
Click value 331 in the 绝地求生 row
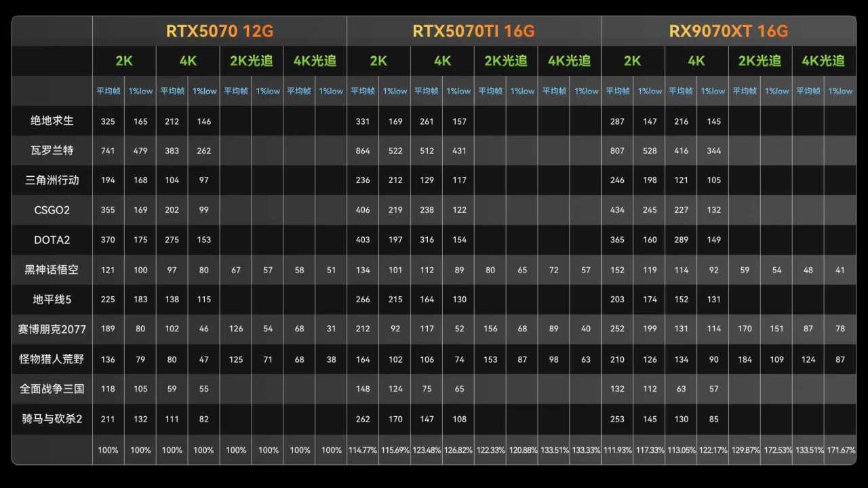363,121
